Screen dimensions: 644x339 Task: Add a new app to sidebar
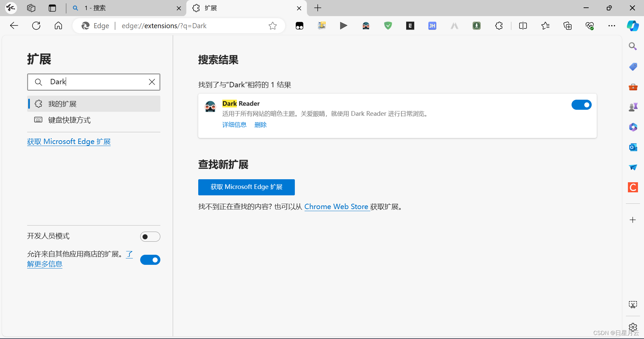point(633,220)
